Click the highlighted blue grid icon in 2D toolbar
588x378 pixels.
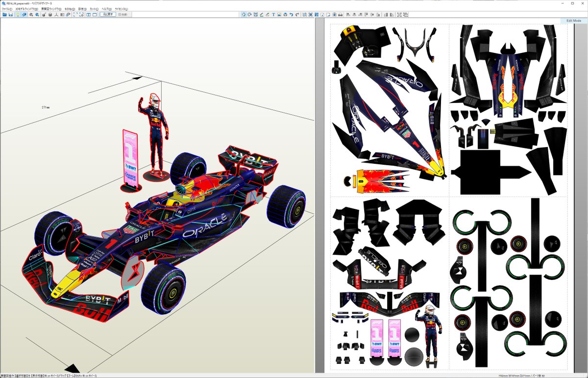316,15
